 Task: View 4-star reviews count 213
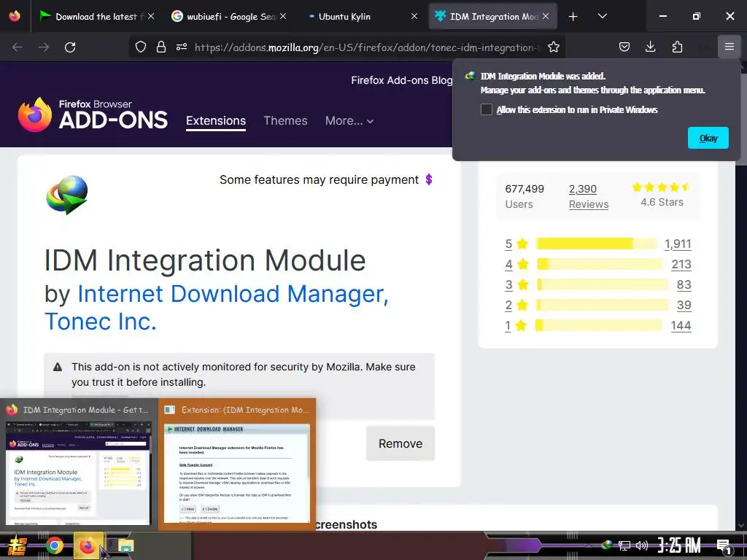point(681,264)
